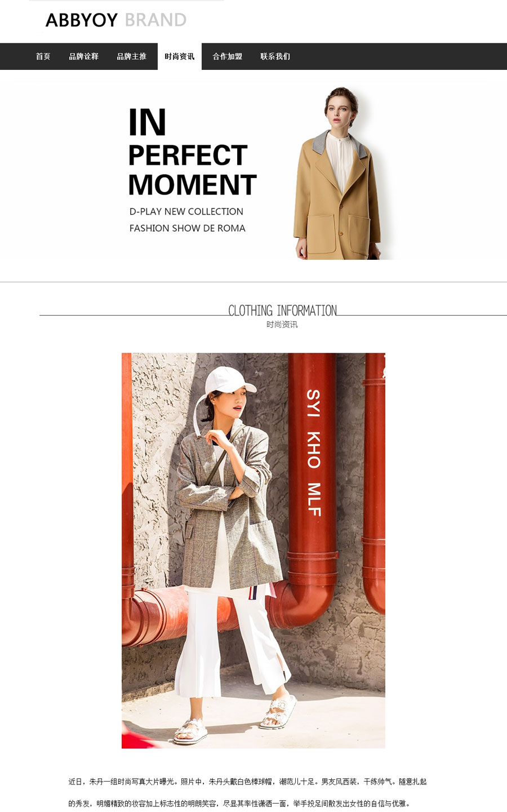Open the 合作加盟 navigation link

point(227,56)
